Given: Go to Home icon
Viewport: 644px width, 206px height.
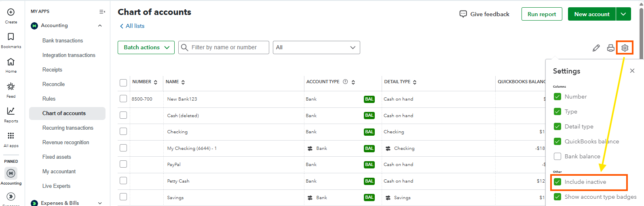Looking at the screenshot, I should pos(11,62).
